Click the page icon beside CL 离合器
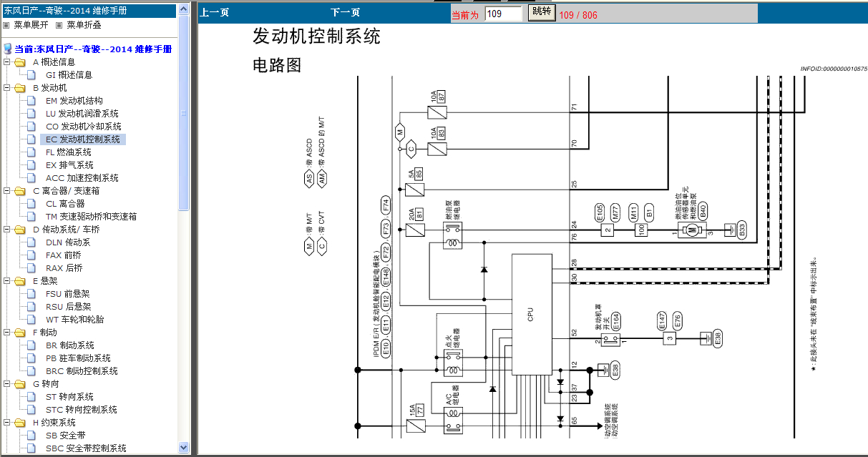Screen dimensions: 868x457 coord(31,204)
